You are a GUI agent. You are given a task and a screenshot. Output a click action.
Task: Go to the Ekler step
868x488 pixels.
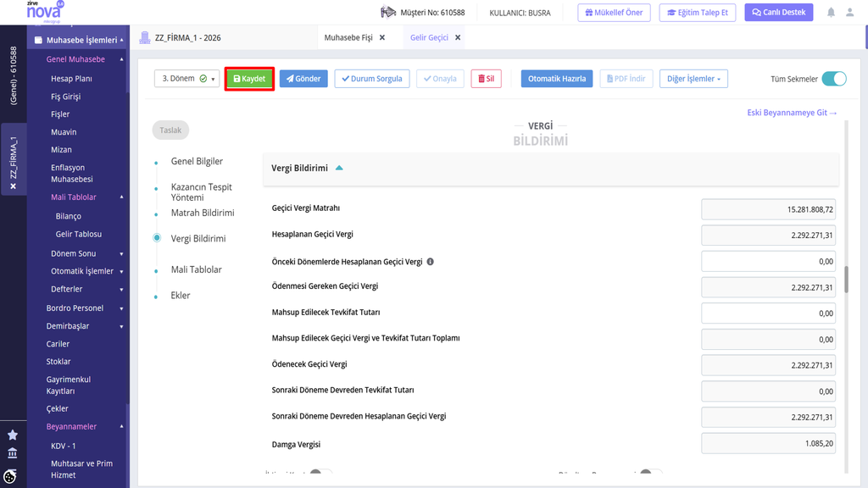coord(180,296)
